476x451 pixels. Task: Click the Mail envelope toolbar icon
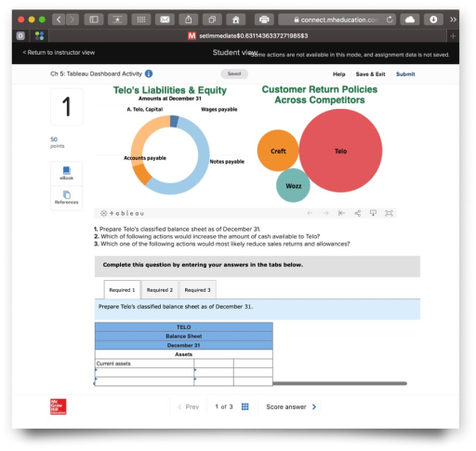click(165, 20)
